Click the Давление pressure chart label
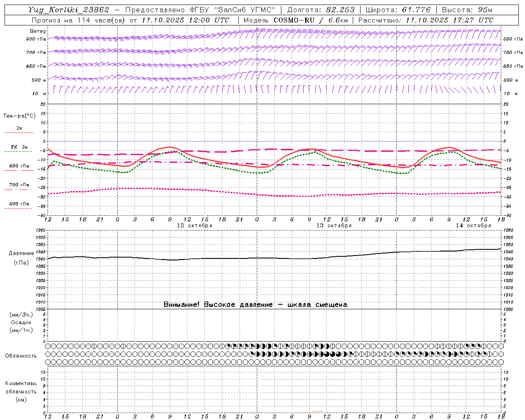525x420 pixels. pos(21,253)
